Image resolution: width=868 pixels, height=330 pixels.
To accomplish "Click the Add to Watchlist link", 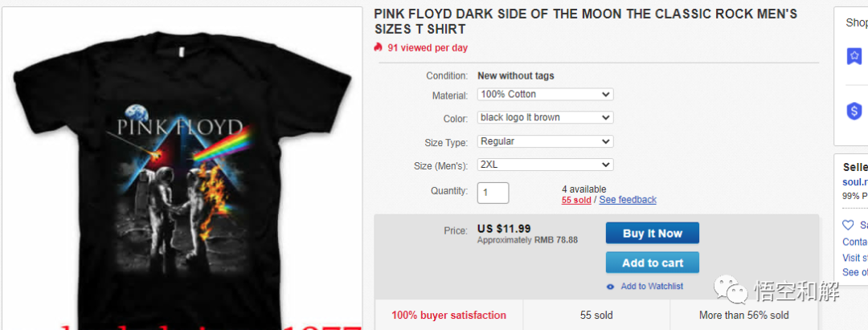I will click(652, 287).
